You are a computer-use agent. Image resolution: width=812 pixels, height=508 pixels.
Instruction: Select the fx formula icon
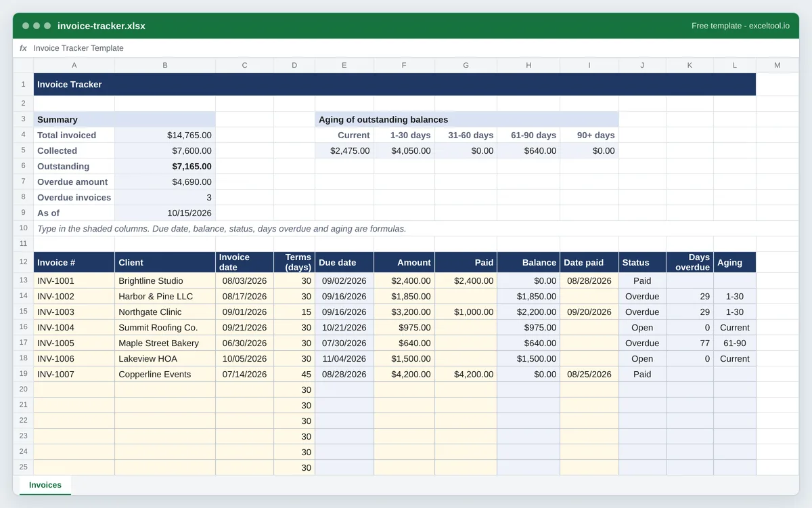click(23, 48)
